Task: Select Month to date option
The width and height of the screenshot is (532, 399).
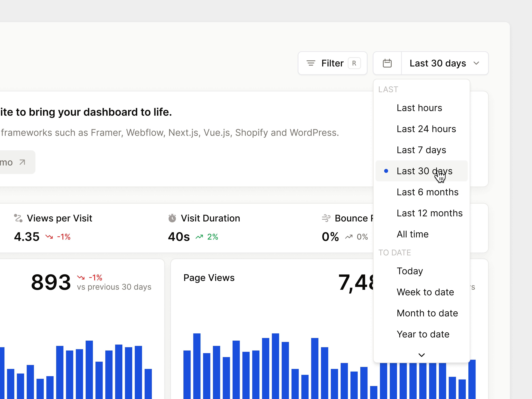Action: (422, 313)
